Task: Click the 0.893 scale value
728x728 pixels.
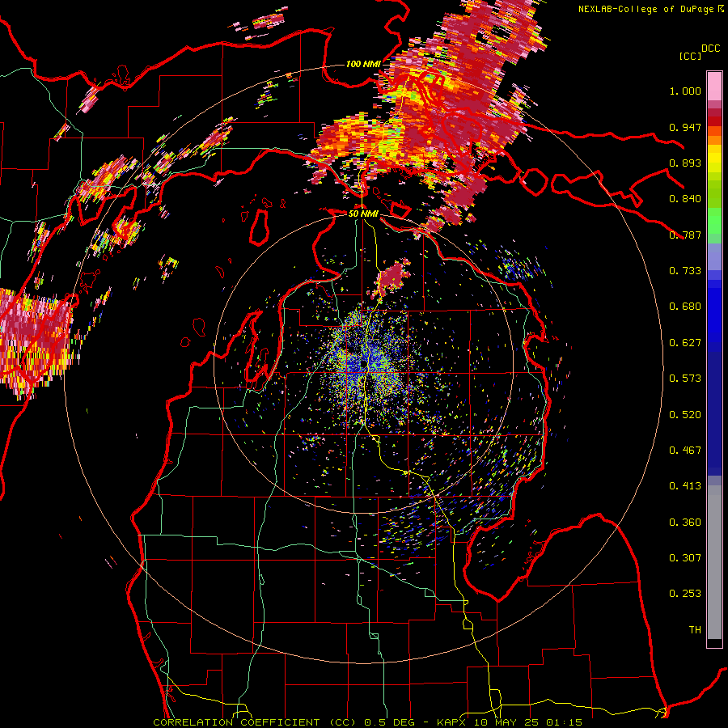Action: pos(685,163)
